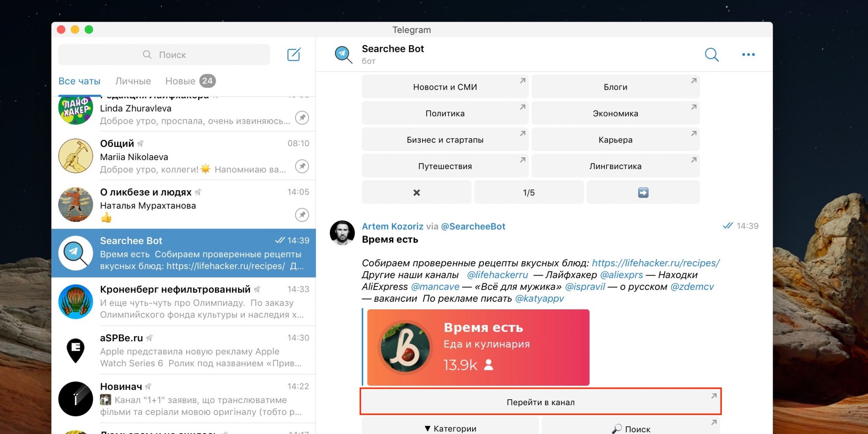The width and height of the screenshot is (868, 434).
Task: Open the Экономика category
Action: [615, 113]
